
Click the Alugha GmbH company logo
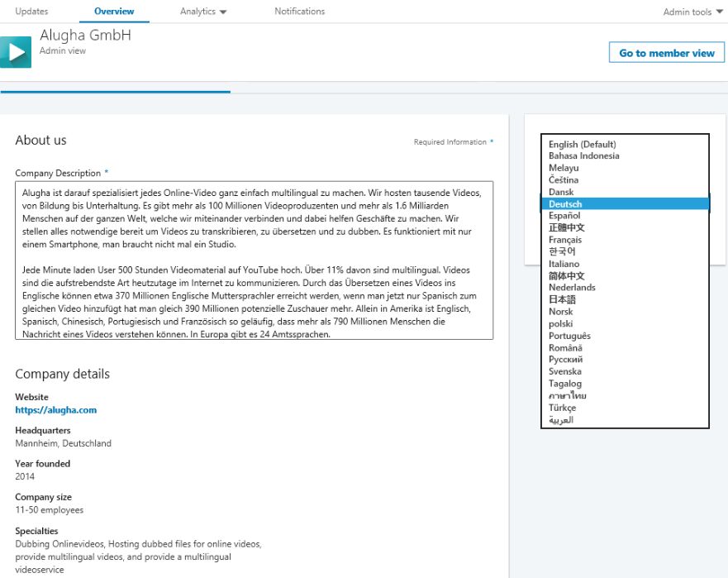(x=16, y=52)
